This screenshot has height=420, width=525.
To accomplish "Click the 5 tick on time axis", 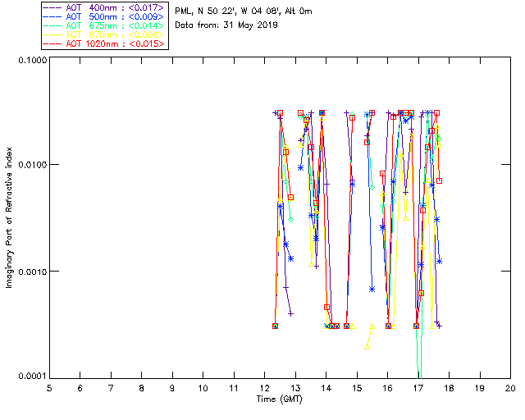I will click(x=49, y=387).
